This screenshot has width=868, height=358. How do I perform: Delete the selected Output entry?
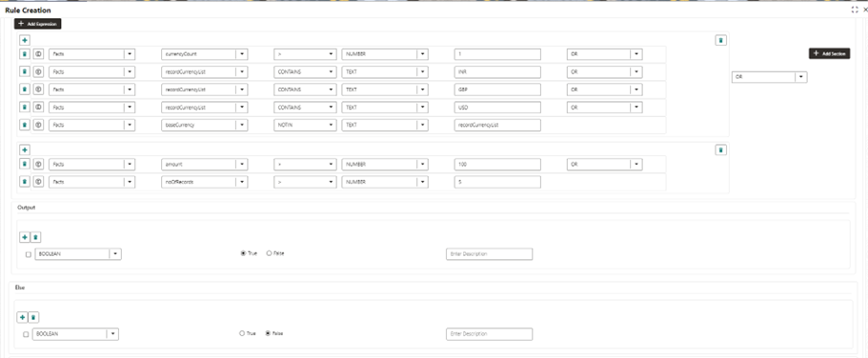pyautogui.click(x=35, y=237)
